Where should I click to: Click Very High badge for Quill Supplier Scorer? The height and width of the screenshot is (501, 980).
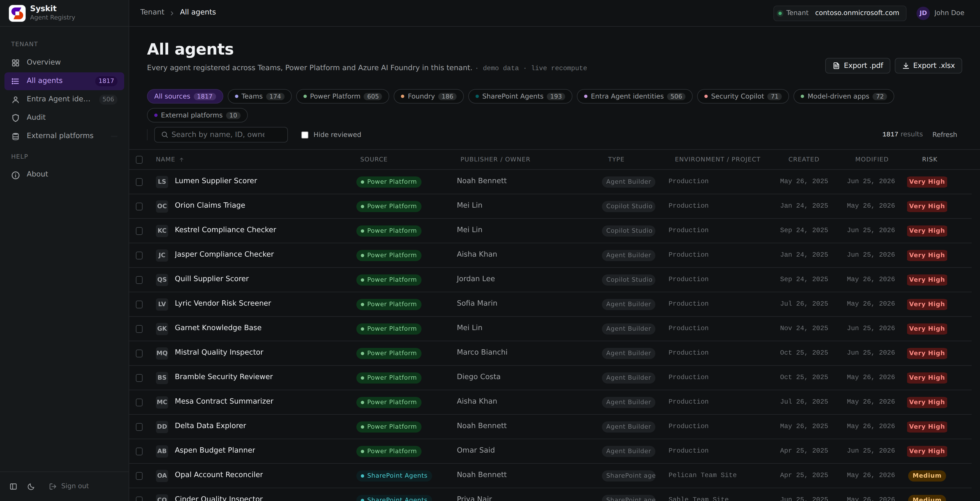[x=927, y=280]
